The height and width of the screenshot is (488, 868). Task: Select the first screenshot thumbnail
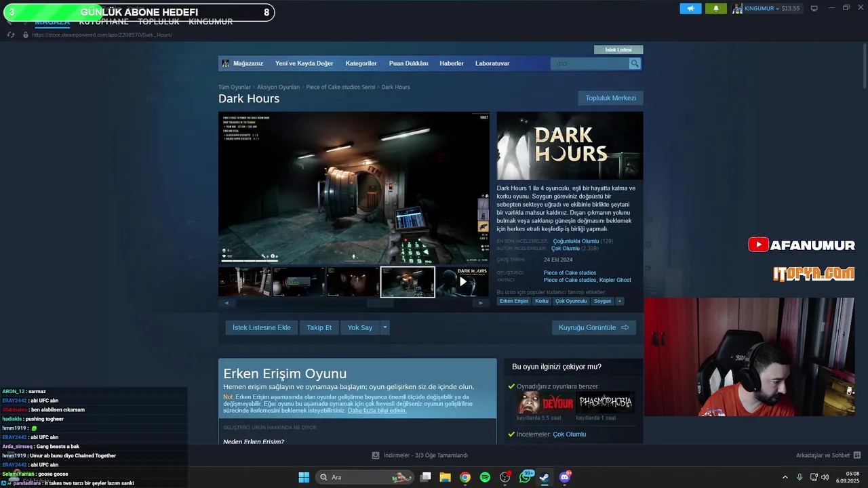click(245, 282)
